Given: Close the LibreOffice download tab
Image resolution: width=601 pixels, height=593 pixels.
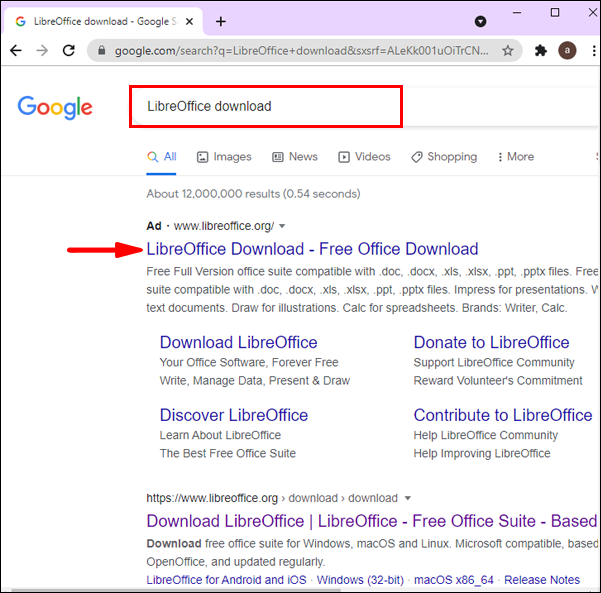Looking at the screenshot, I should 189,22.
